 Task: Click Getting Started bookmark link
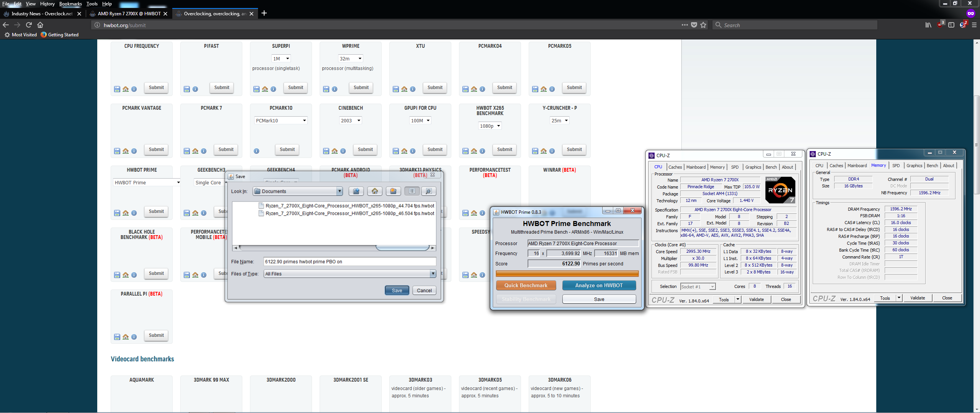pyautogui.click(x=59, y=35)
